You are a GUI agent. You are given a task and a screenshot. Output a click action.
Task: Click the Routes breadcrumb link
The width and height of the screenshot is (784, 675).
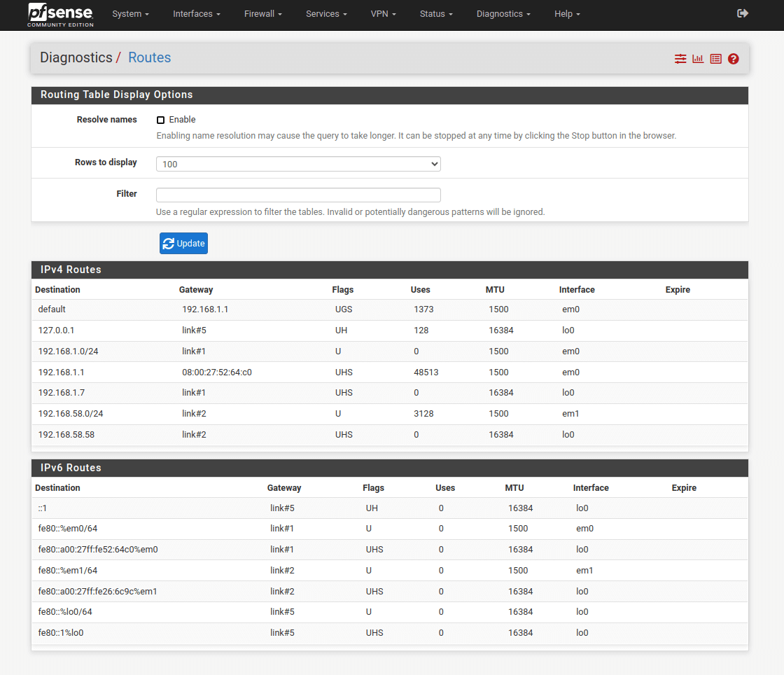149,57
